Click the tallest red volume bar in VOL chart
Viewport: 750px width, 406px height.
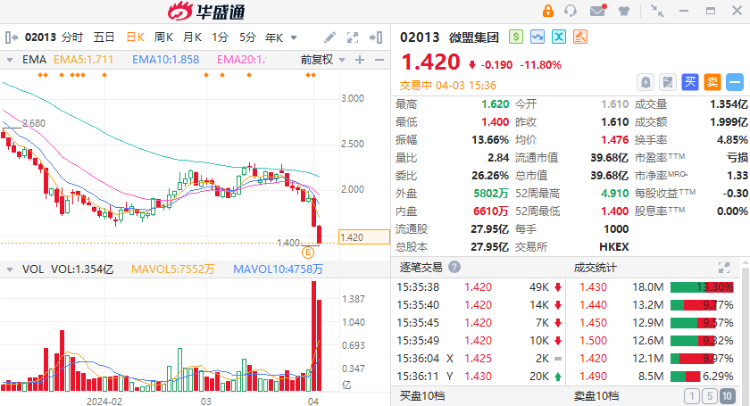point(314,336)
